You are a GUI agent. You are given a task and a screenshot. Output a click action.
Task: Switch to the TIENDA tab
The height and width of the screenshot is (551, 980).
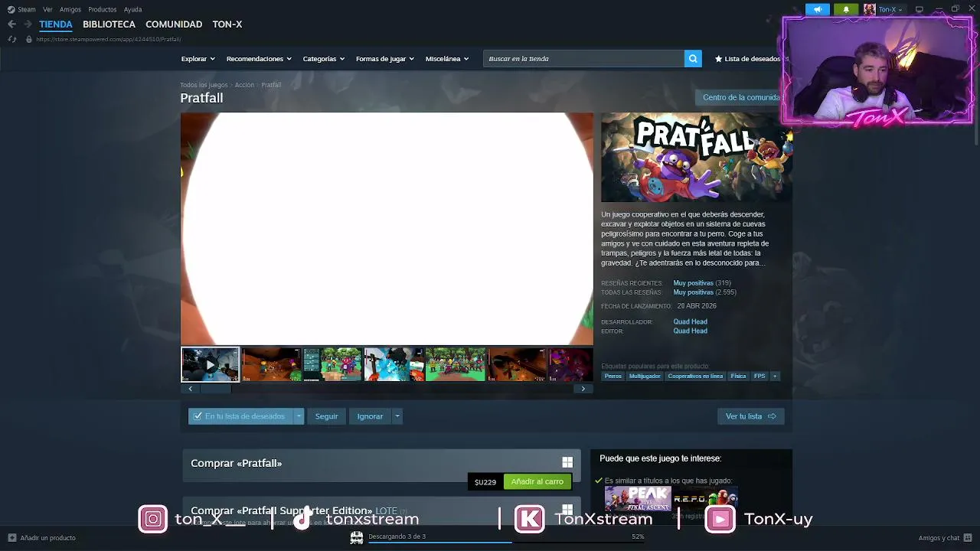pyautogui.click(x=56, y=24)
